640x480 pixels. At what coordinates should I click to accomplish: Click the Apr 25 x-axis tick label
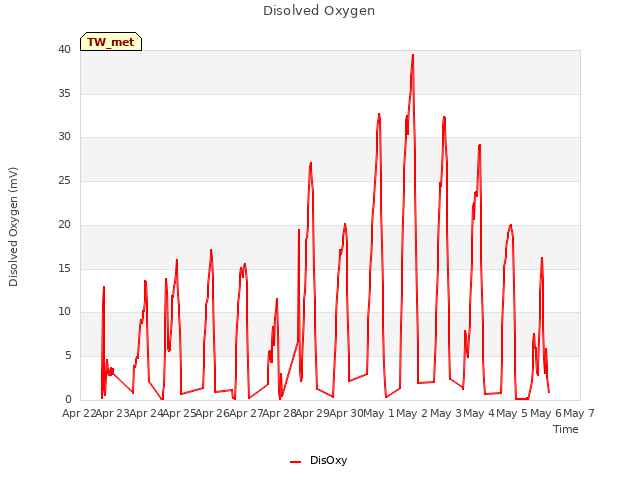click(x=180, y=413)
